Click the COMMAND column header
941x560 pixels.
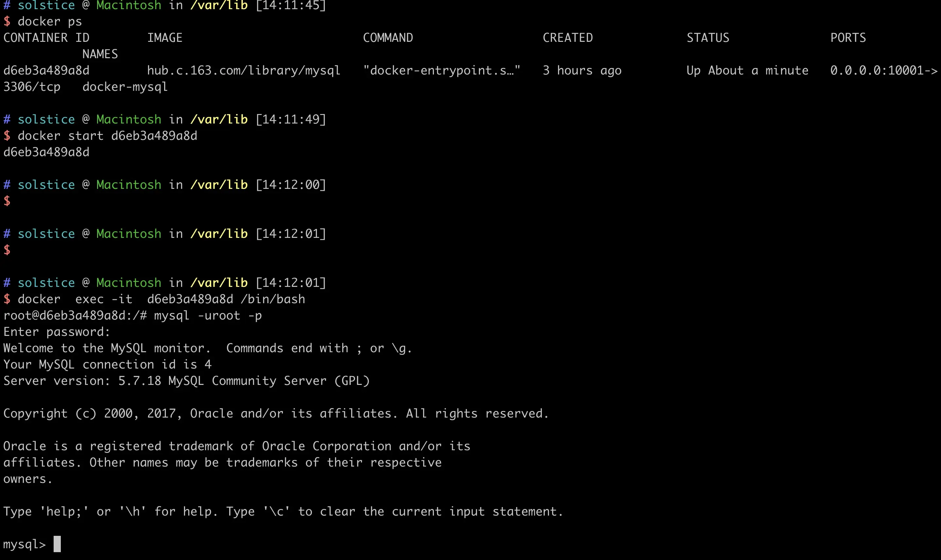coord(388,38)
